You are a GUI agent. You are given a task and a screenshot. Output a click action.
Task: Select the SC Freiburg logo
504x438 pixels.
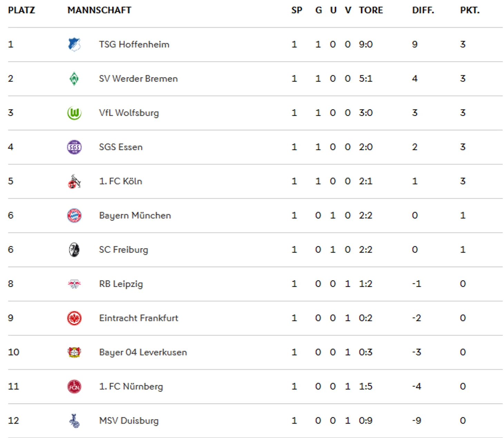click(74, 250)
